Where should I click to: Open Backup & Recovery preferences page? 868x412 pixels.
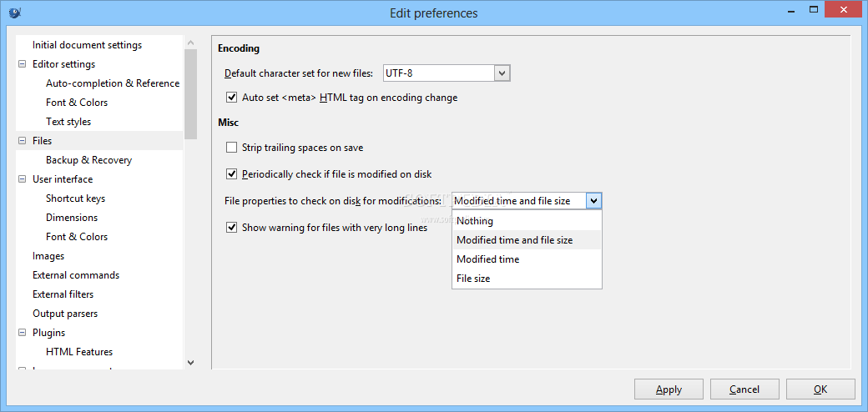point(88,160)
